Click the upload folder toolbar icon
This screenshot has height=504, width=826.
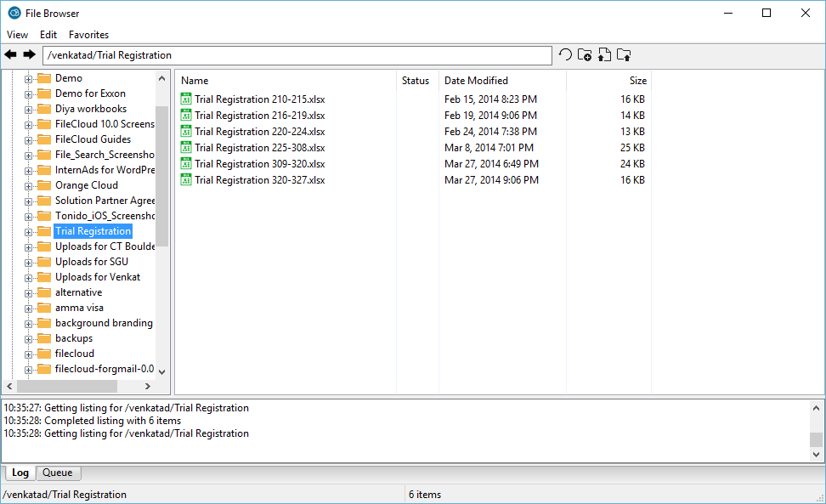(624, 54)
